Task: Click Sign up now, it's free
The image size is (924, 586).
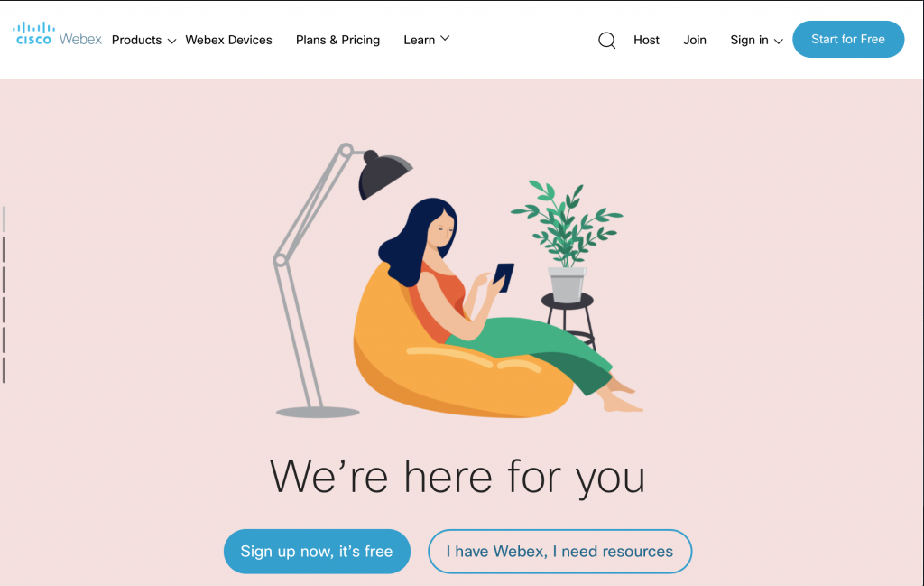Action: (317, 551)
